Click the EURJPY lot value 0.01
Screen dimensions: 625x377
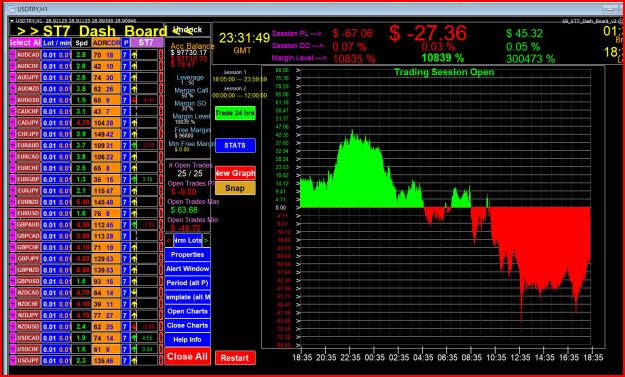50,191
